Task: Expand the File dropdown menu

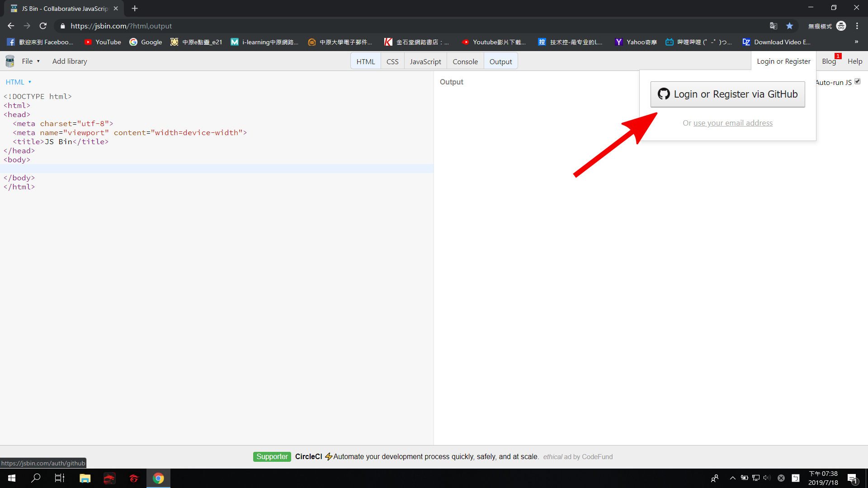Action: [31, 61]
